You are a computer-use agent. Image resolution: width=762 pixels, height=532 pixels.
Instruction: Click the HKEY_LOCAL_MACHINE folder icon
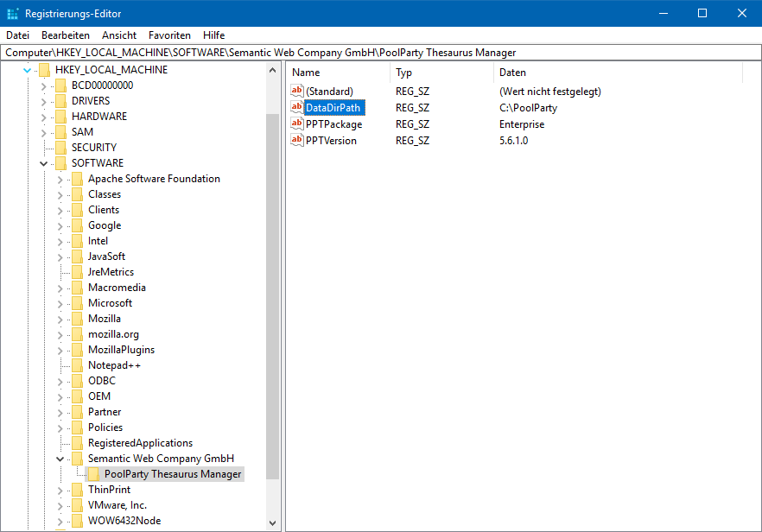pos(44,70)
